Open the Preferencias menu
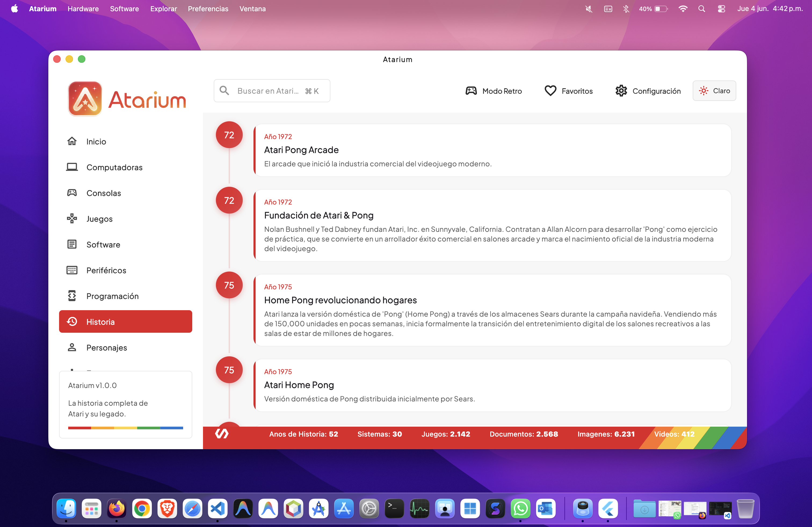Image resolution: width=812 pixels, height=527 pixels. click(208, 9)
